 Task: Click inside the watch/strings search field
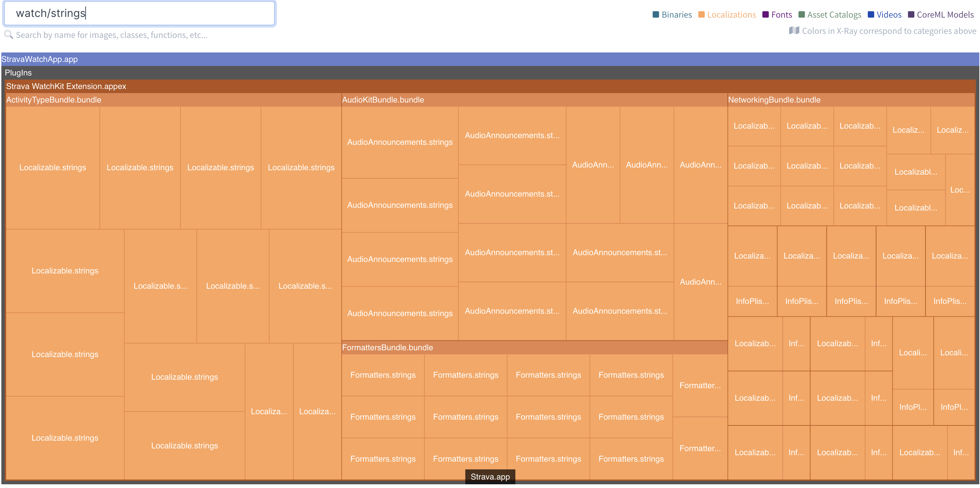(139, 13)
